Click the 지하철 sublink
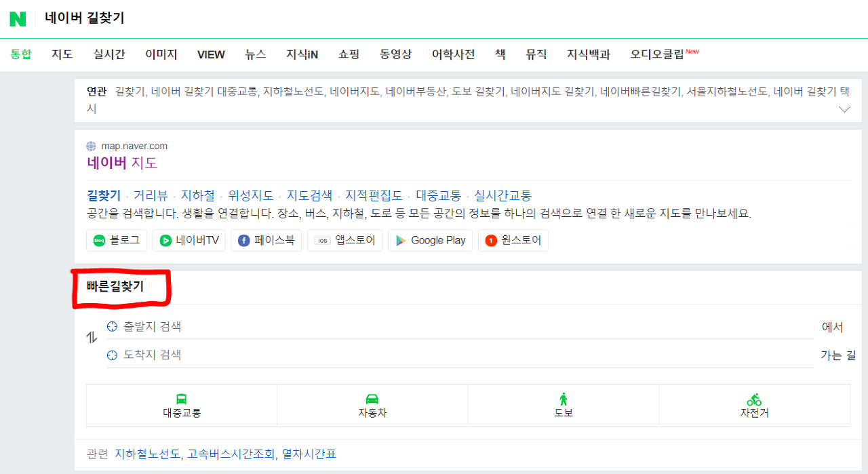The image size is (868, 474). pos(198,195)
